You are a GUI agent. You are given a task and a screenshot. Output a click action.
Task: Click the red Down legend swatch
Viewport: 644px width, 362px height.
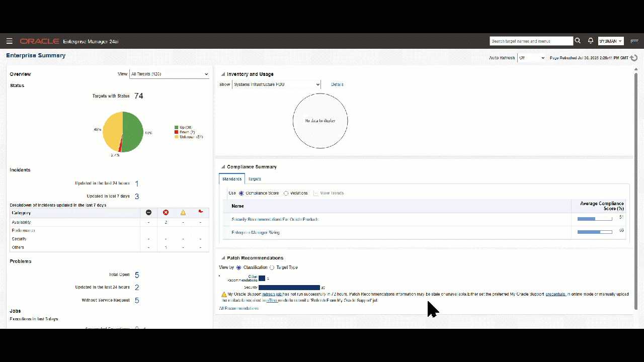tap(177, 132)
